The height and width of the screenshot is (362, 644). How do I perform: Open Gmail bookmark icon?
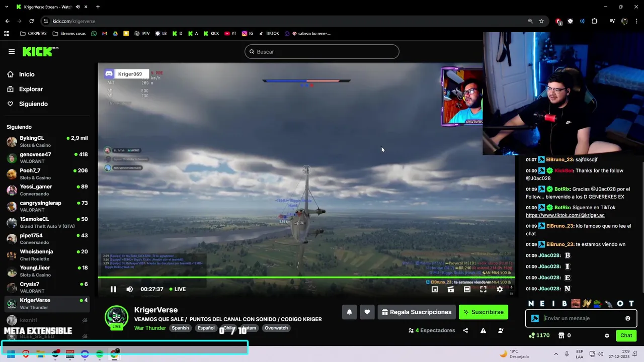(105, 34)
